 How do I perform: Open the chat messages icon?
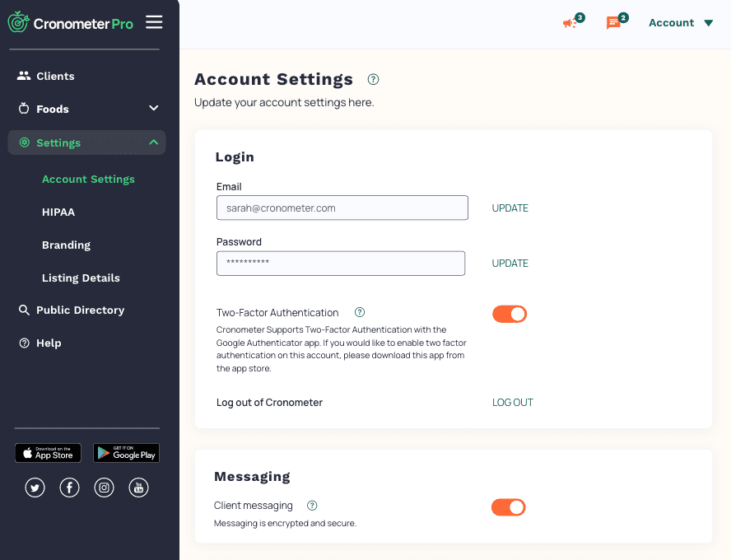coord(613,23)
